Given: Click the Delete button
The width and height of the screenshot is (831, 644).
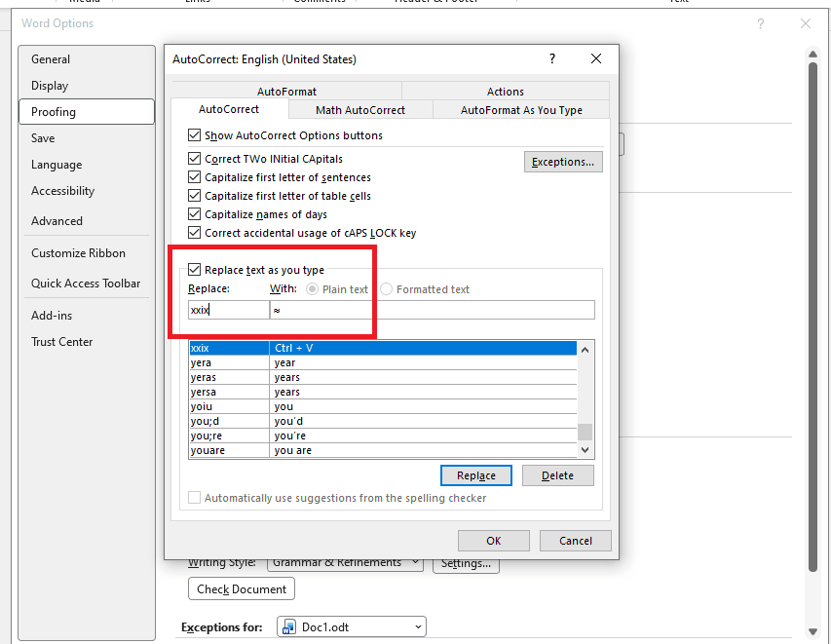Looking at the screenshot, I should (557, 475).
